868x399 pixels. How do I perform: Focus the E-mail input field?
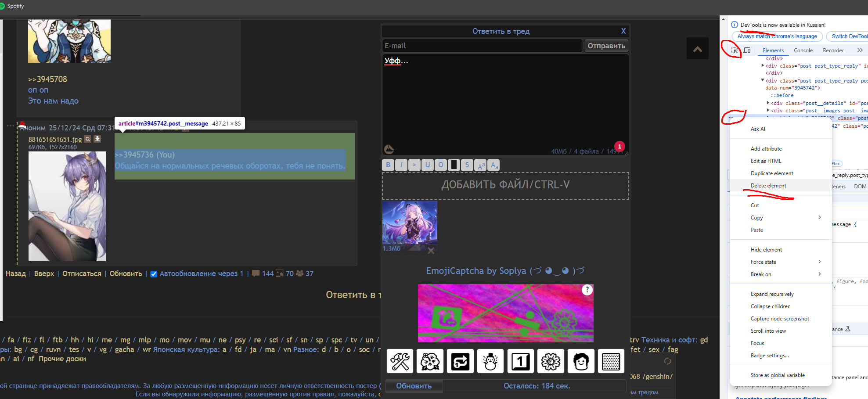pyautogui.click(x=482, y=46)
